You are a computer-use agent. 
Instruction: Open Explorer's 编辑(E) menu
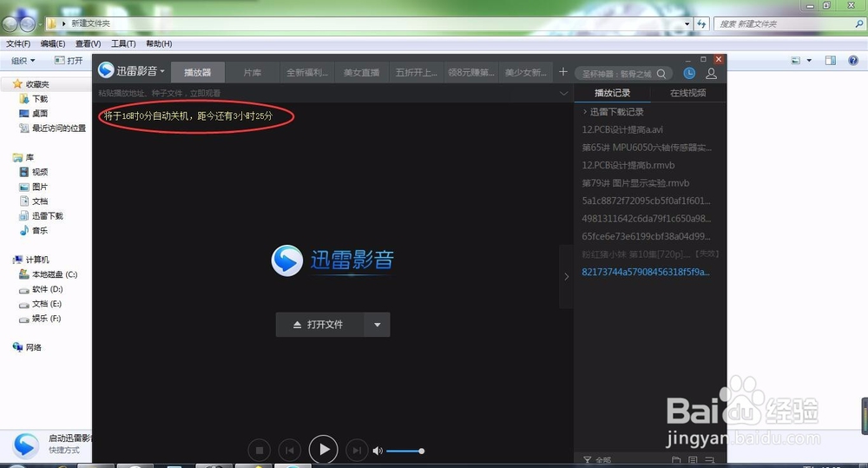pyautogui.click(x=53, y=43)
